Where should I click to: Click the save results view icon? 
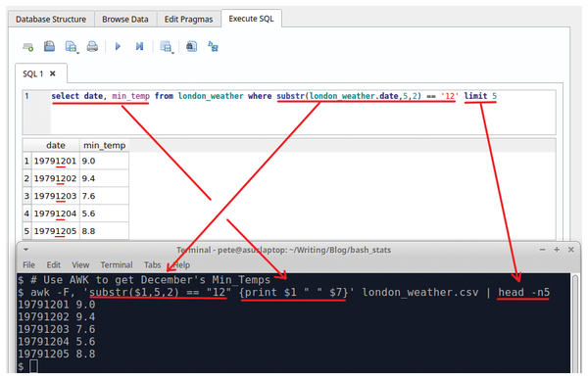click(x=165, y=46)
